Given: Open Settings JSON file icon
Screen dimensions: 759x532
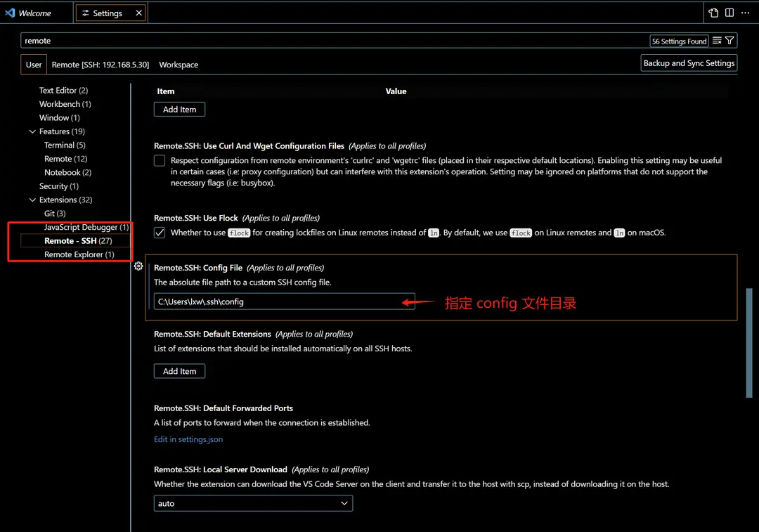Looking at the screenshot, I should coord(713,13).
